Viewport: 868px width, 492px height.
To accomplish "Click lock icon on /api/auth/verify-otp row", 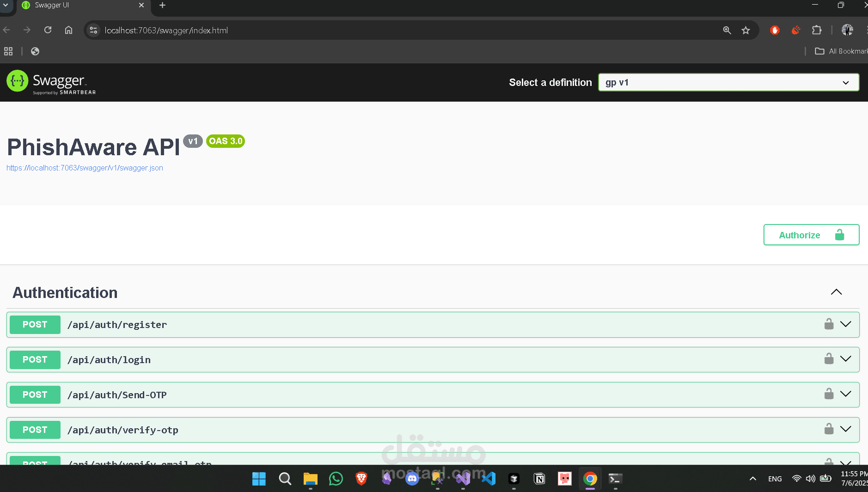I will (x=829, y=429).
